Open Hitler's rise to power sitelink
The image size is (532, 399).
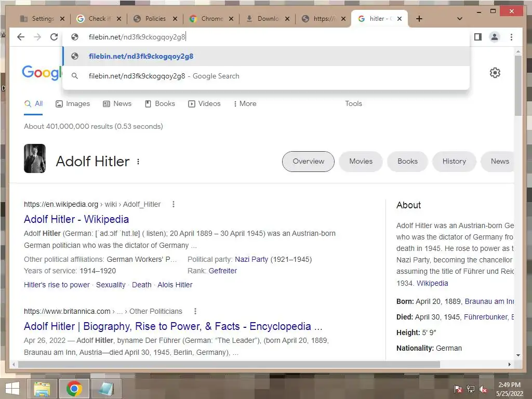click(57, 285)
